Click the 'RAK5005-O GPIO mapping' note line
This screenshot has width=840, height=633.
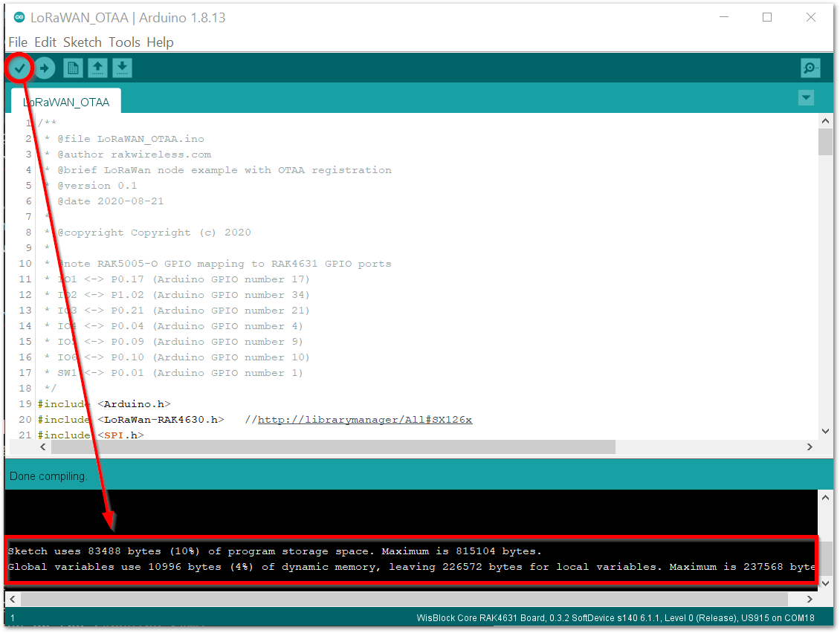click(218, 264)
